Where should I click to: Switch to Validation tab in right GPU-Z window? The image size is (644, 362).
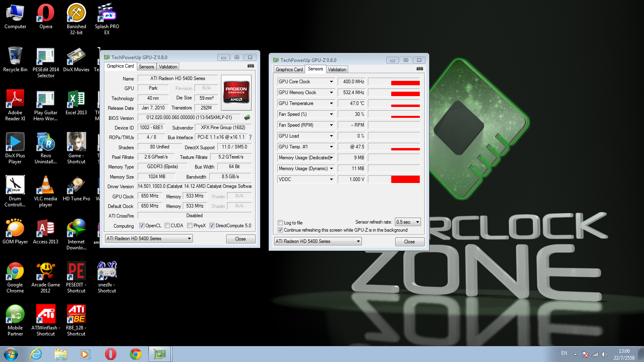(x=337, y=70)
